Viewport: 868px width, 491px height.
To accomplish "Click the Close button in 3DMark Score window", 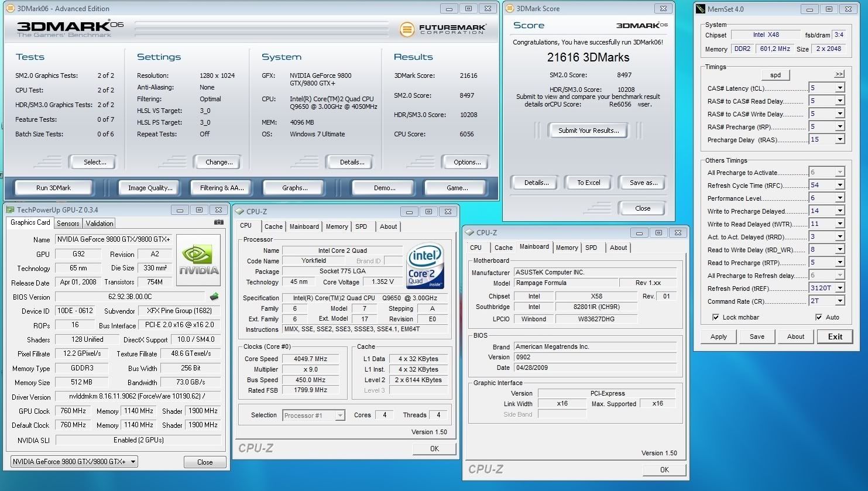I will [643, 208].
